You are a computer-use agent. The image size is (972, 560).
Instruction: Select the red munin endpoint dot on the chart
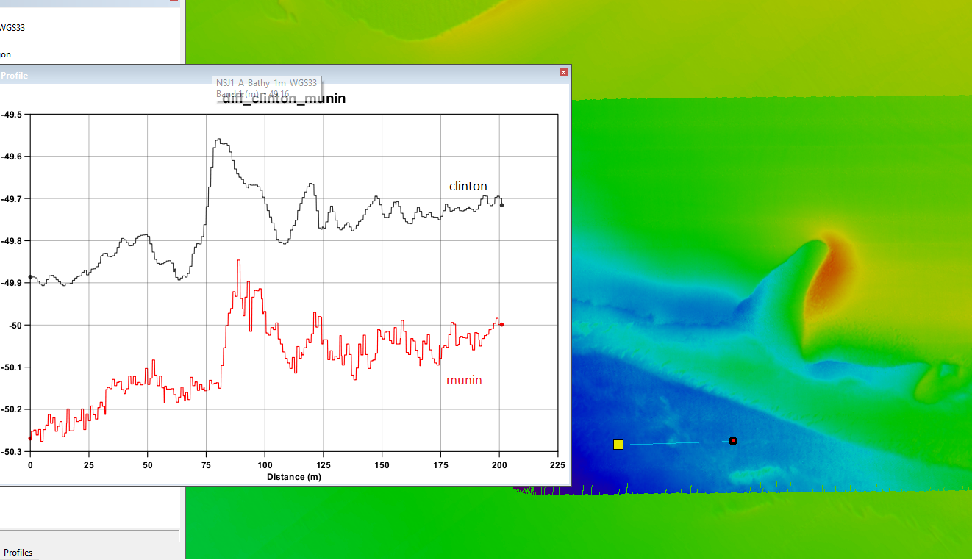click(x=501, y=323)
